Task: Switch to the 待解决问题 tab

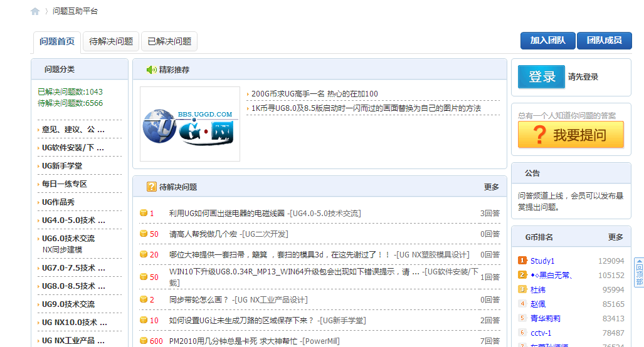Action: [111, 41]
